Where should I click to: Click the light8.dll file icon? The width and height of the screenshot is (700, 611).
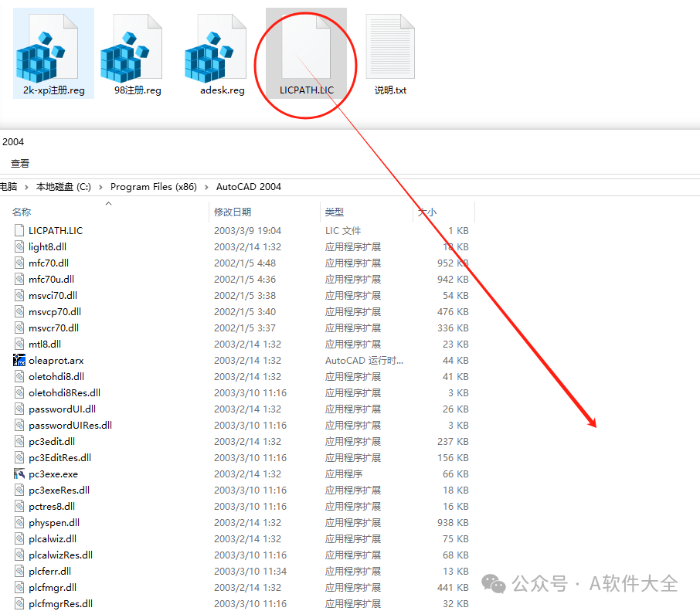(x=19, y=246)
